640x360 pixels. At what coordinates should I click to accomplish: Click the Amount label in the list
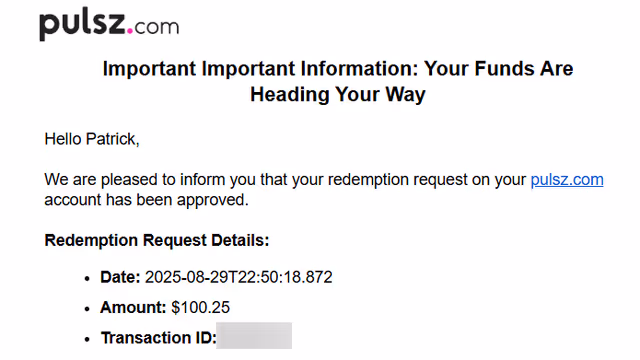133,307
